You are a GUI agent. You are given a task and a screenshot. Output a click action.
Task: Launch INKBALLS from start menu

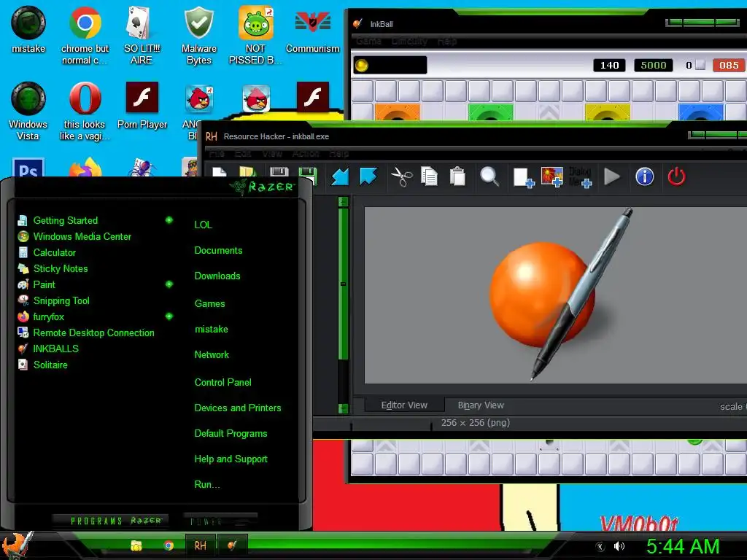coord(48,349)
